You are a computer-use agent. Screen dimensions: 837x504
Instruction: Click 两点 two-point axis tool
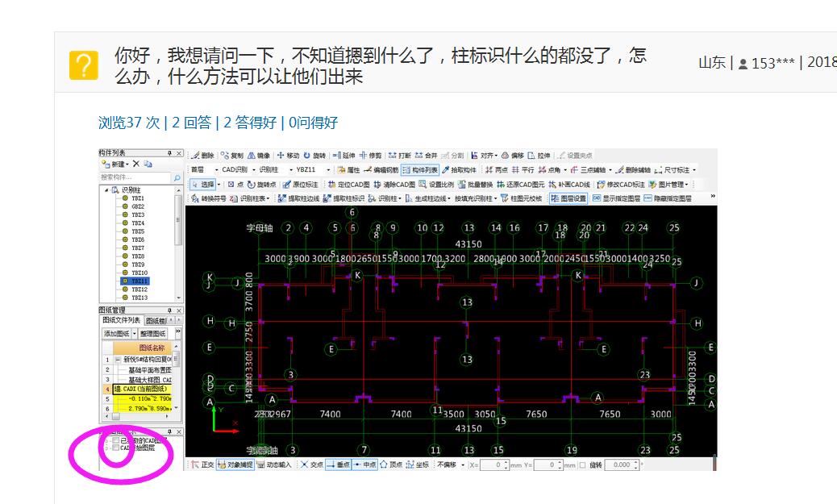click(497, 170)
